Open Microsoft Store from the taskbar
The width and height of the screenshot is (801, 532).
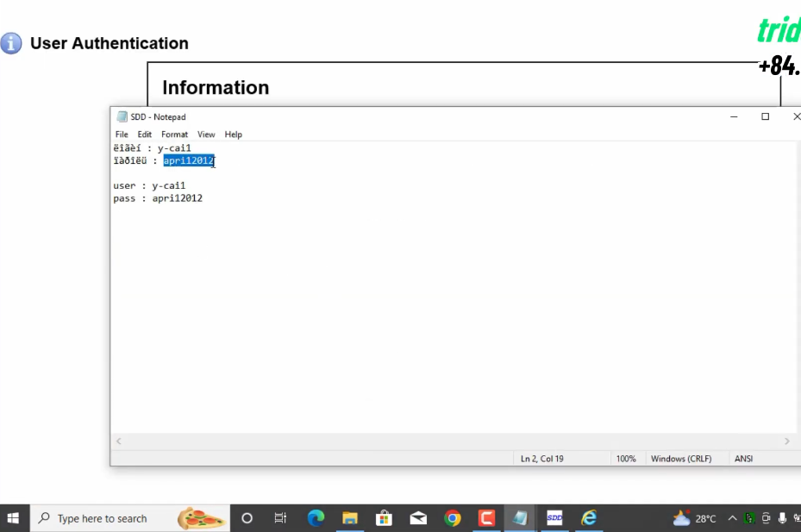pyautogui.click(x=385, y=518)
